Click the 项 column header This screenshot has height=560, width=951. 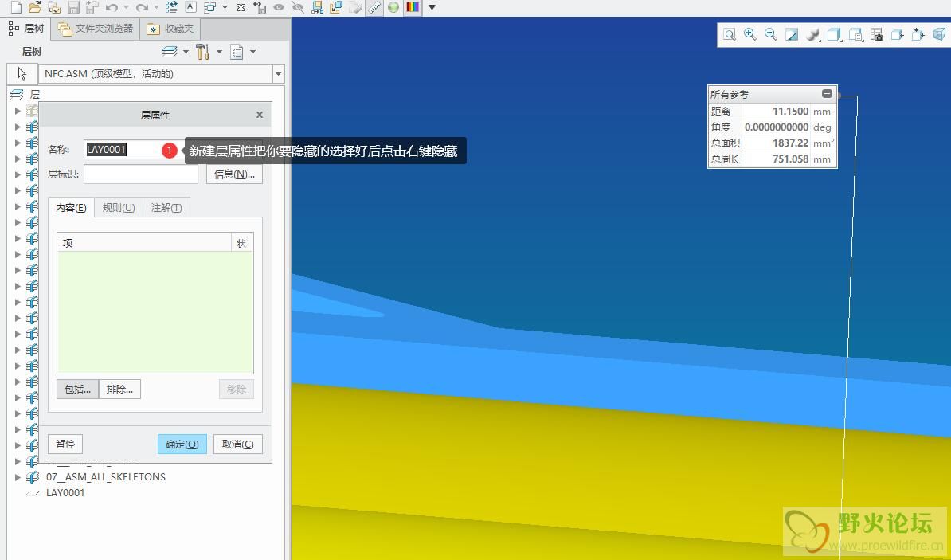coord(143,243)
